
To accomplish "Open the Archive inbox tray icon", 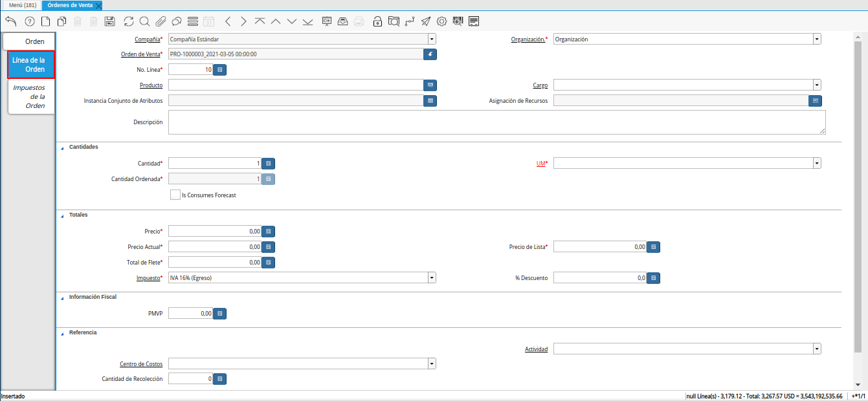I will 342,21.
